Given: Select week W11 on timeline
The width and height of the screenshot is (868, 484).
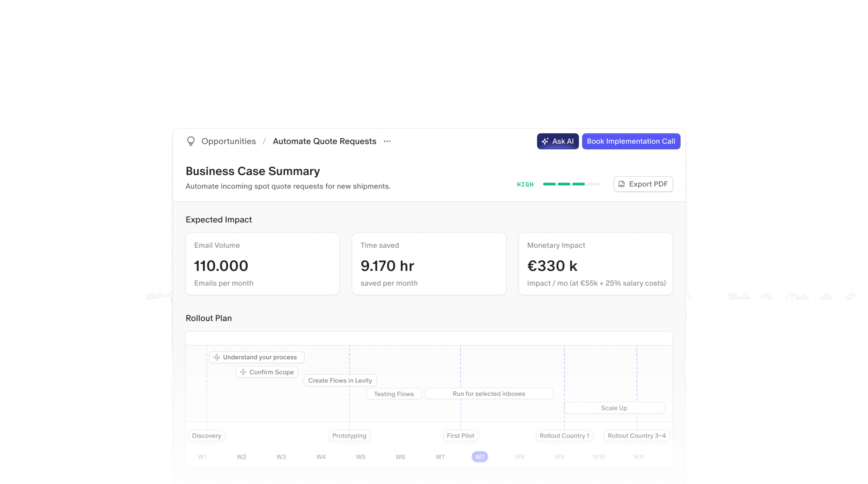Looking at the screenshot, I should pyautogui.click(x=639, y=457).
